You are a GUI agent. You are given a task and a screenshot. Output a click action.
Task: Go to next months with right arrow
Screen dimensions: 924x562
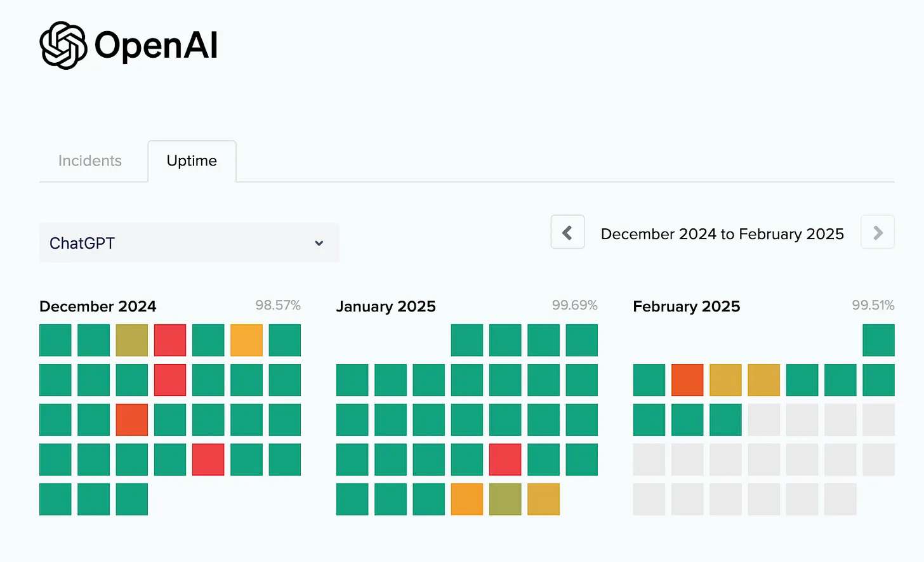878,232
